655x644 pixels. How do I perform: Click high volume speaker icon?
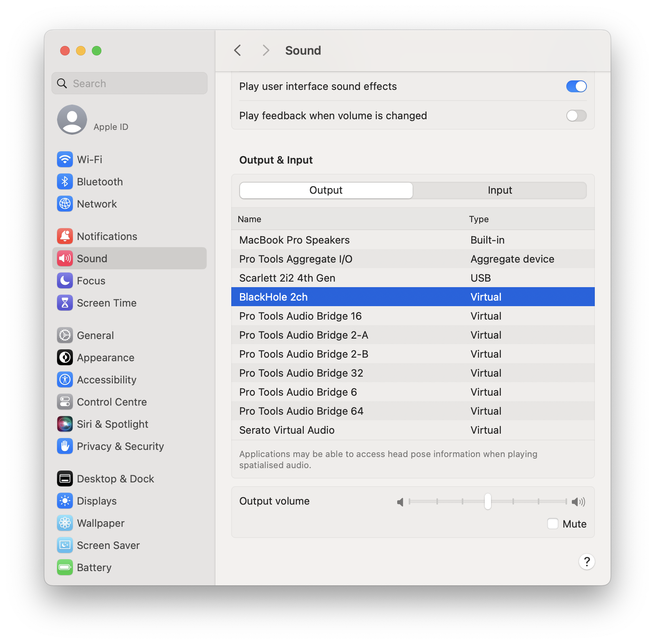pos(579,502)
